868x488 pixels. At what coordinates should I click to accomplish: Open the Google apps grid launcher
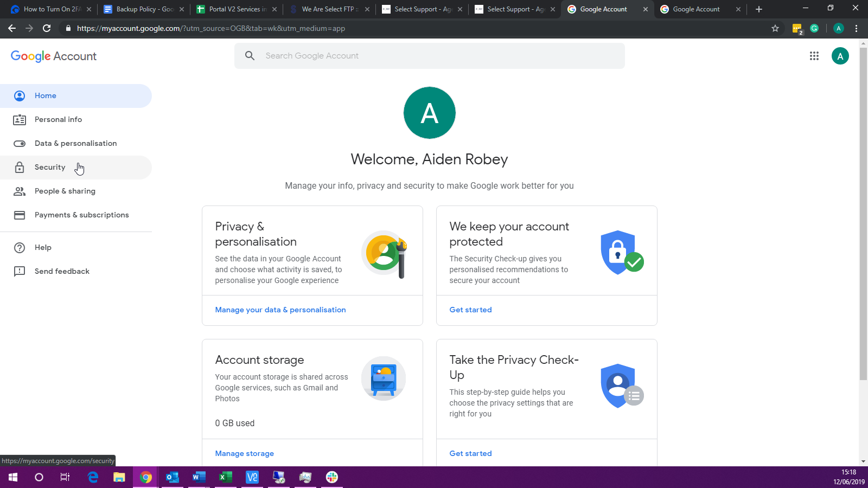coord(814,56)
